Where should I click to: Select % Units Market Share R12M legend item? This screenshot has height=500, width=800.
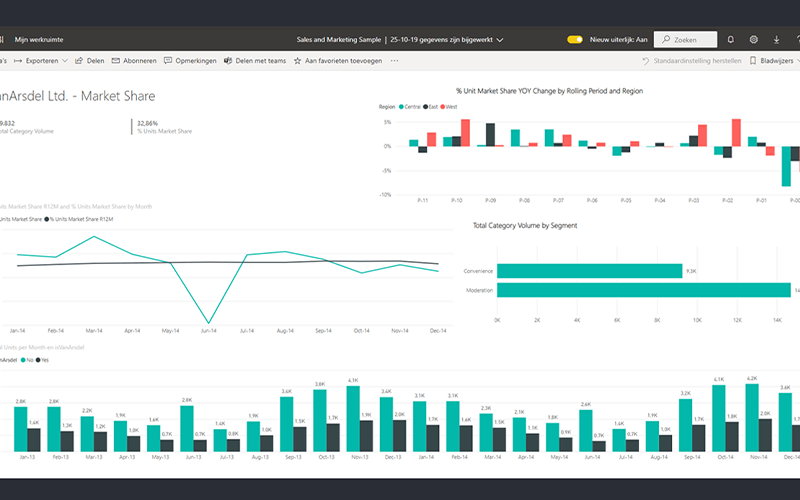click(79, 219)
